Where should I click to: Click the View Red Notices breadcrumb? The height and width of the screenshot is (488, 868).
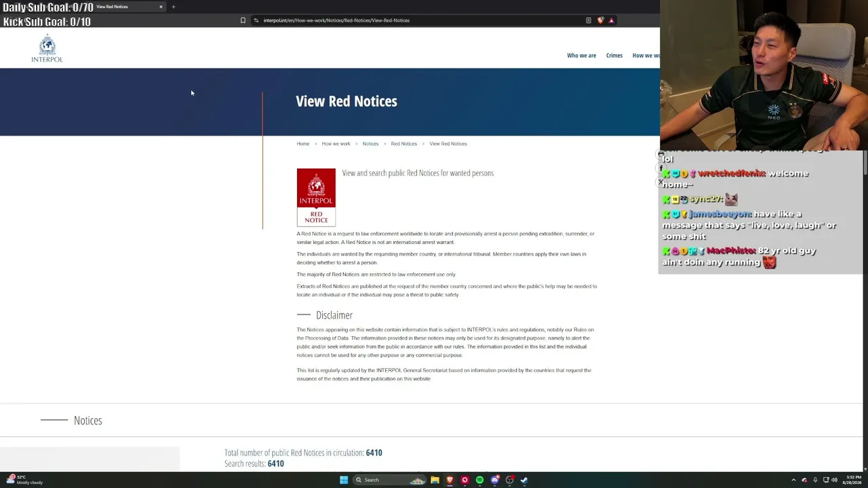pyautogui.click(x=448, y=144)
